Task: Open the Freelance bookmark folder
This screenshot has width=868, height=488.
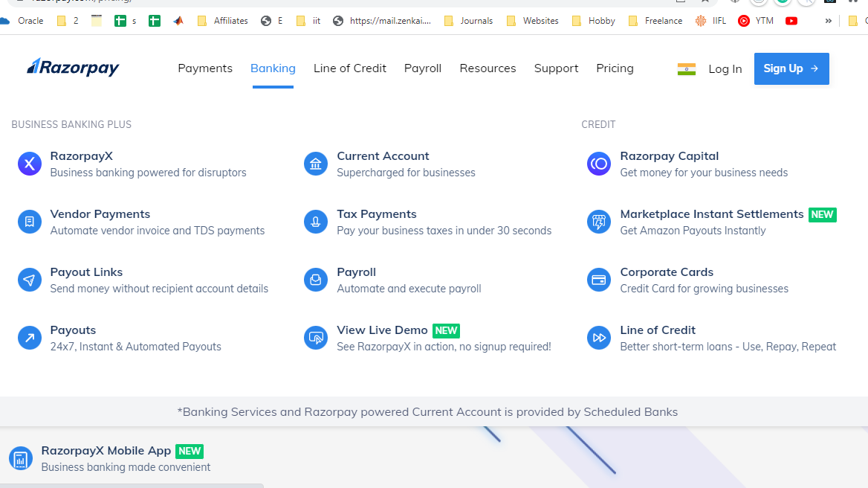Action: (x=655, y=21)
